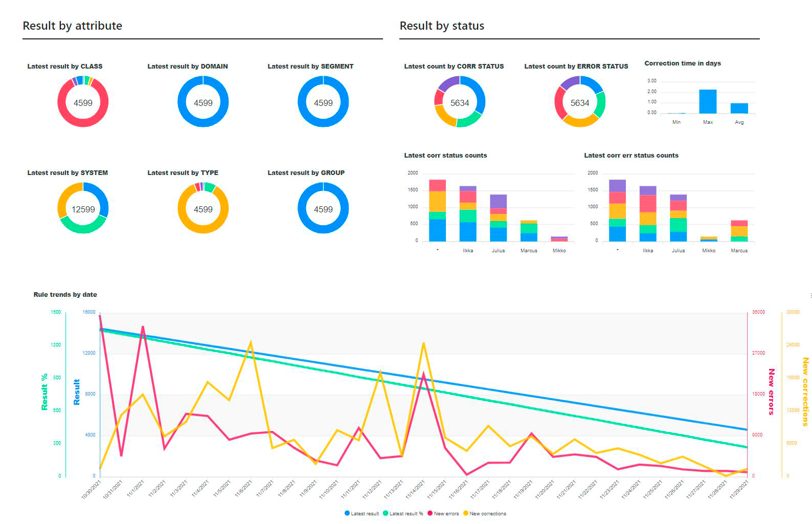Click the Latest corr status counts title
This screenshot has width=812, height=524.
tap(445, 155)
